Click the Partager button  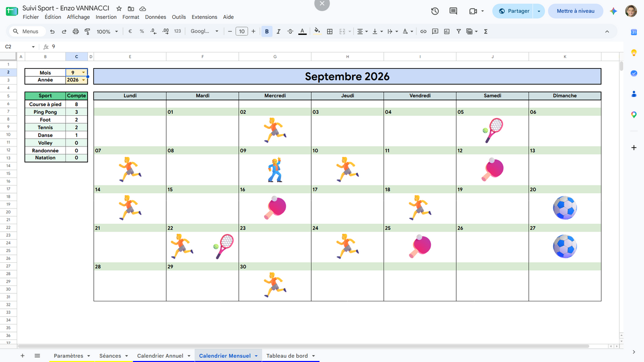click(x=514, y=11)
